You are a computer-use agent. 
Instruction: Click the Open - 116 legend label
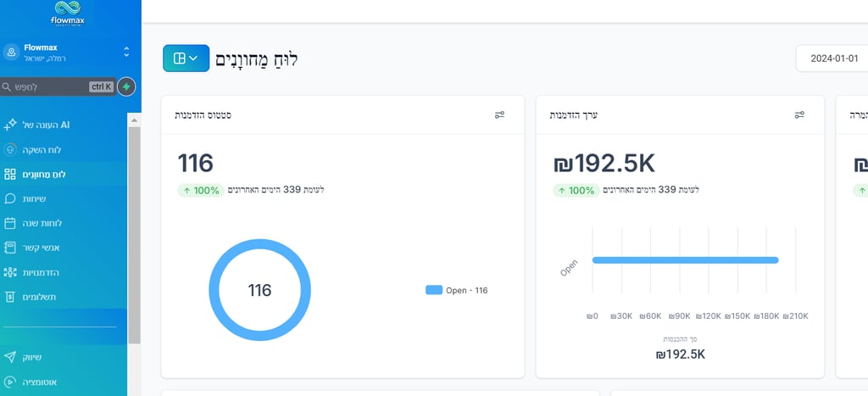coord(467,290)
